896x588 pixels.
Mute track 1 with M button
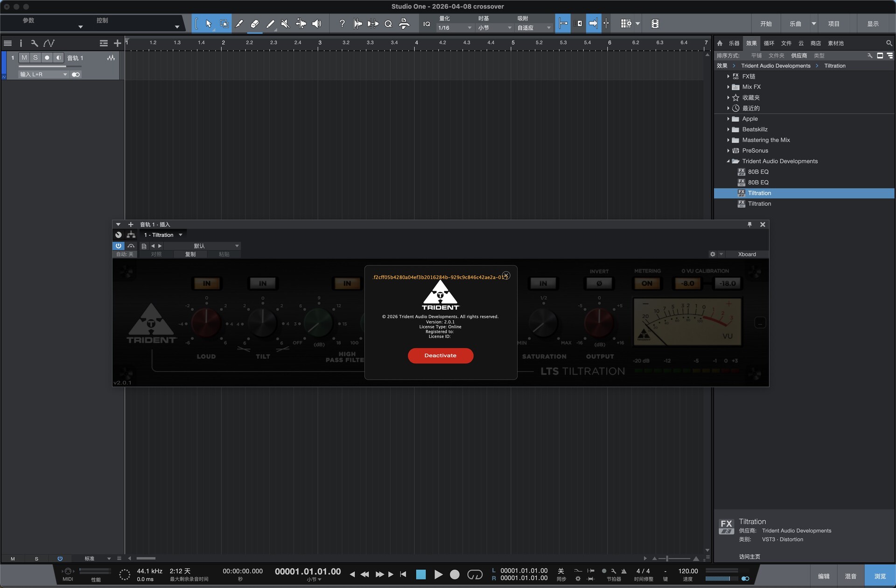point(24,57)
